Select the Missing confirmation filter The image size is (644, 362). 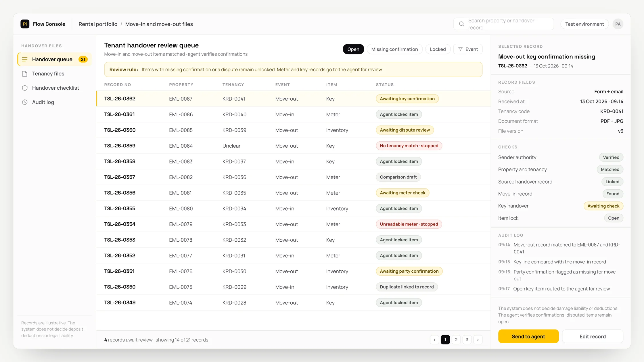pos(394,49)
